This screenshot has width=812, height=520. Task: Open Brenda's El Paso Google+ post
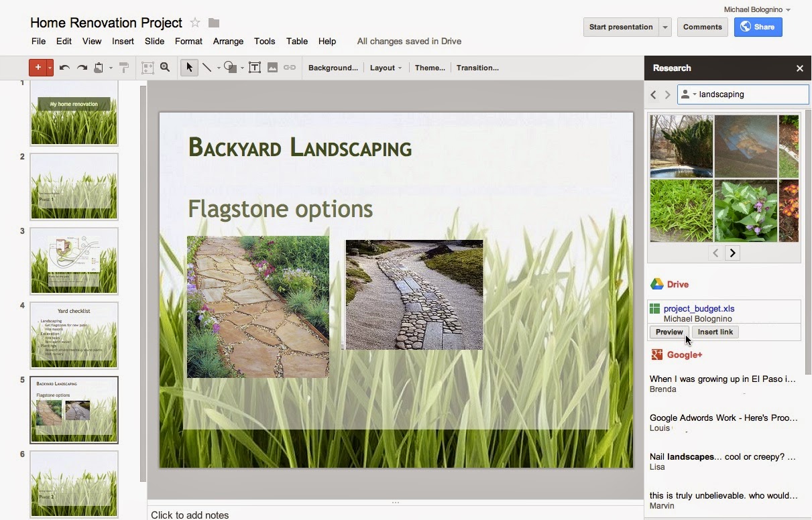pyautogui.click(x=723, y=379)
